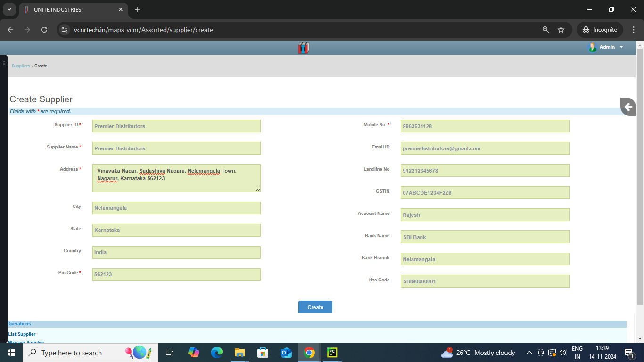Focus the Supplier ID input field

point(176,126)
